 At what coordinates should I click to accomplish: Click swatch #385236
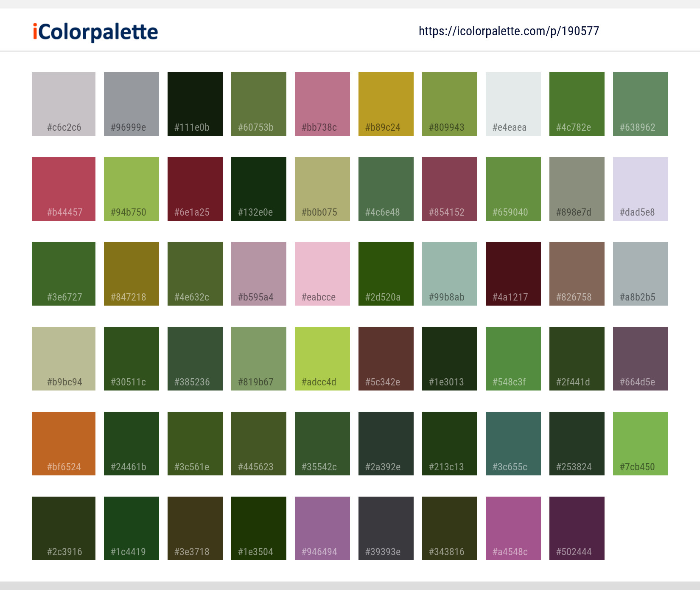pyautogui.click(x=195, y=359)
